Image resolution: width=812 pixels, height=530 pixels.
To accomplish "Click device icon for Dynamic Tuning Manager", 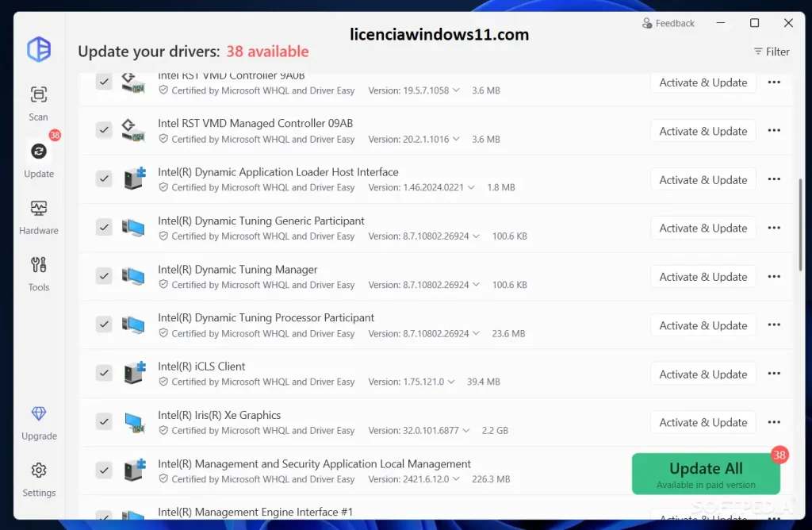I will click(x=133, y=276).
